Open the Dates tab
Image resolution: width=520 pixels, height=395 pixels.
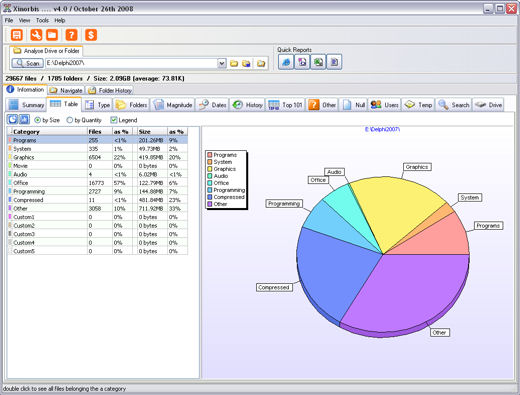[x=212, y=105]
